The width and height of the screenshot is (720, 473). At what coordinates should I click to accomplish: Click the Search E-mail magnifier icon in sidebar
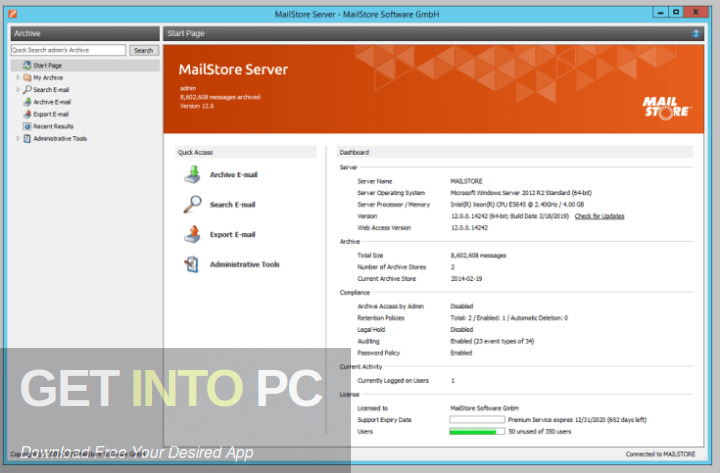coord(27,90)
